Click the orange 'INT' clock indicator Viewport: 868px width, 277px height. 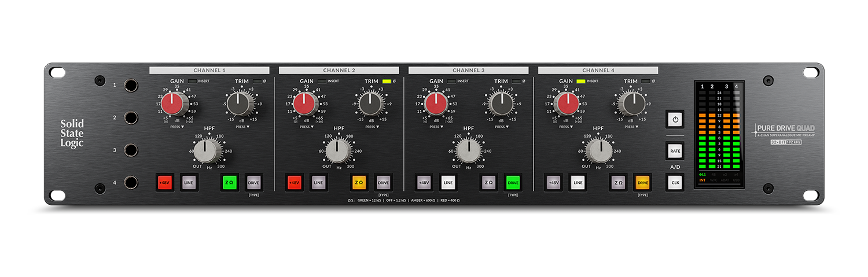703,180
